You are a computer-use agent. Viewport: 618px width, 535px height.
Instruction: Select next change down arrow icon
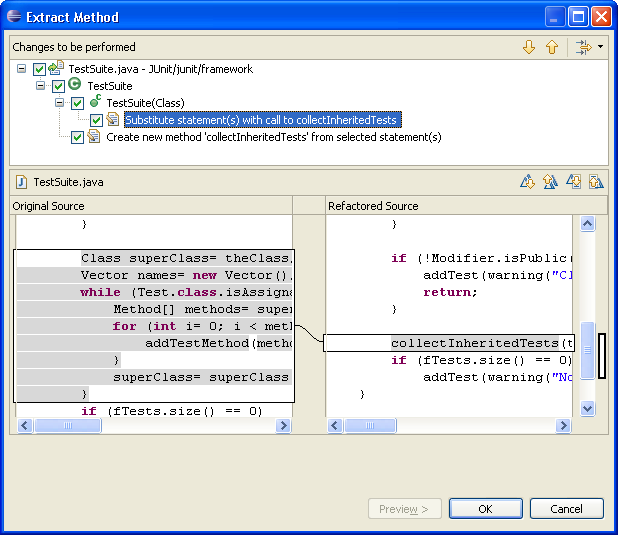pos(529,47)
